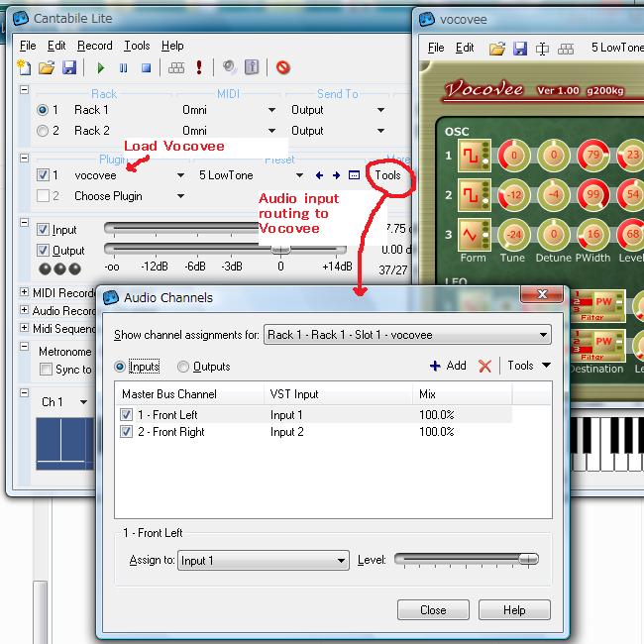This screenshot has height=644, width=644.
Task: Open the File menu in vocovee window
Action: [x=436, y=48]
